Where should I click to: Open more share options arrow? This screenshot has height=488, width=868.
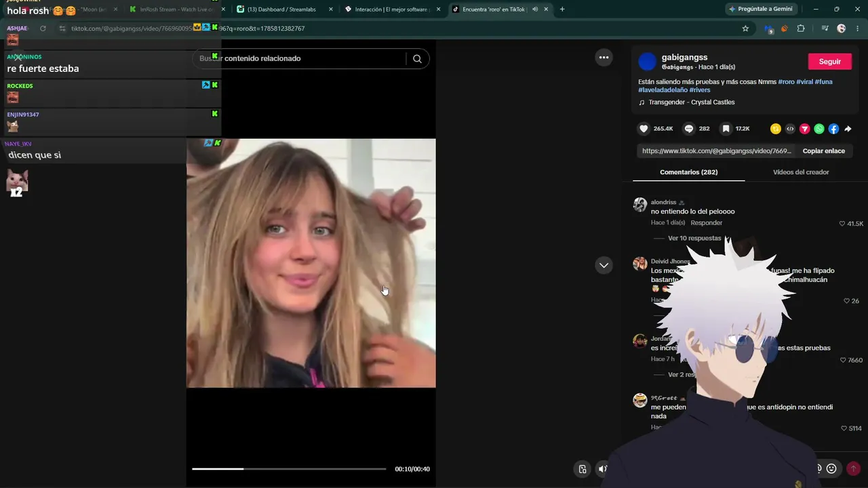click(x=848, y=129)
